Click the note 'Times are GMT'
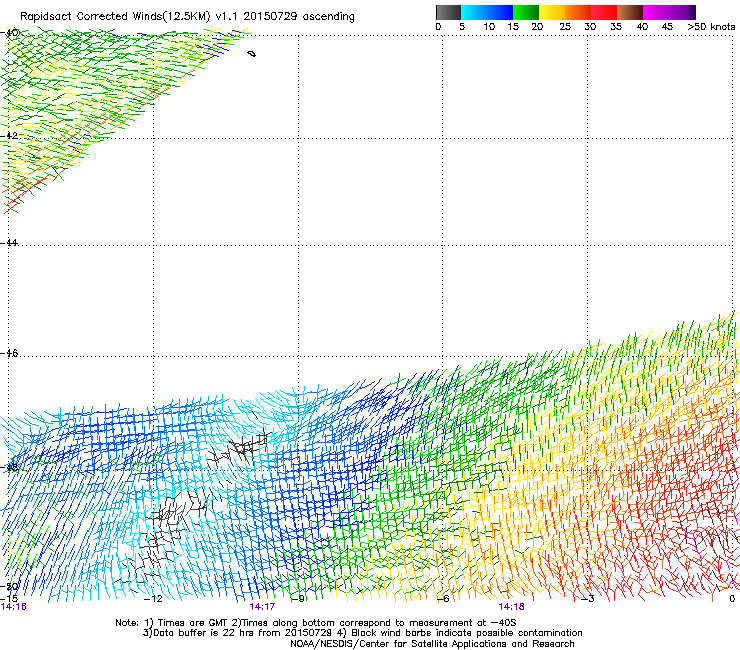The height and width of the screenshot is (650, 740). click(x=192, y=623)
